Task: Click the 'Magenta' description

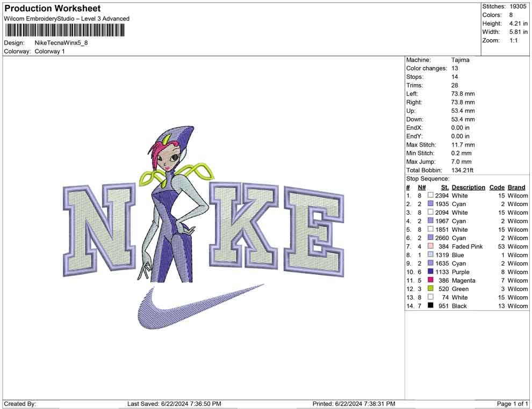Action: (x=463, y=280)
